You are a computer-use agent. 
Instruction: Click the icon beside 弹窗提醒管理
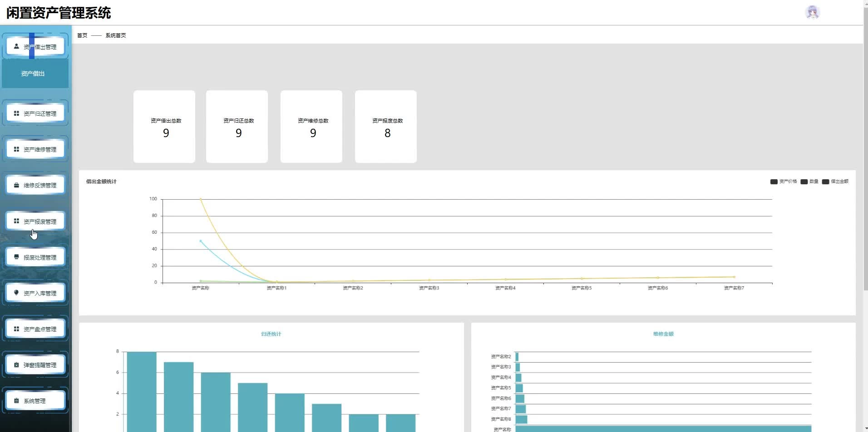tap(16, 365)
